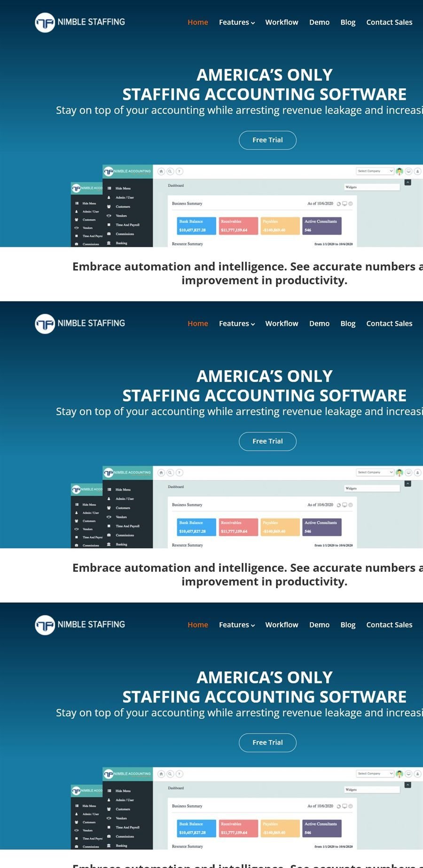Select Demo in topmost navigation bar

point(319,22)
